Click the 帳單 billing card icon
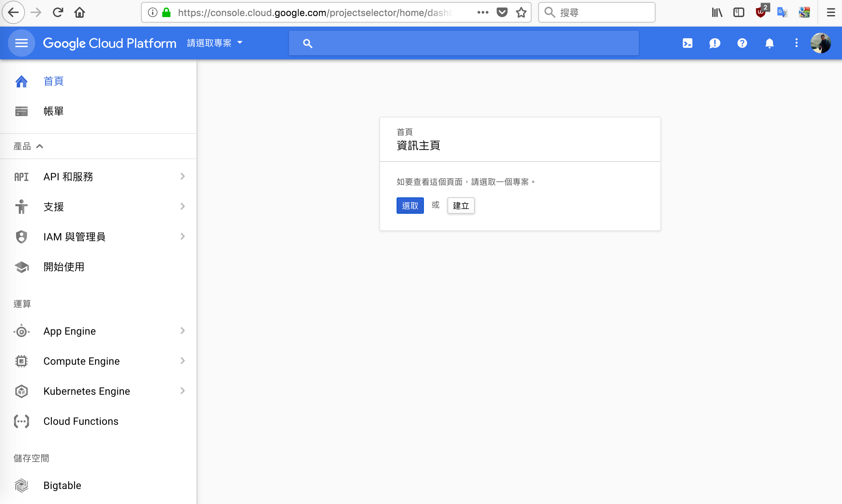 pos(21,111)
